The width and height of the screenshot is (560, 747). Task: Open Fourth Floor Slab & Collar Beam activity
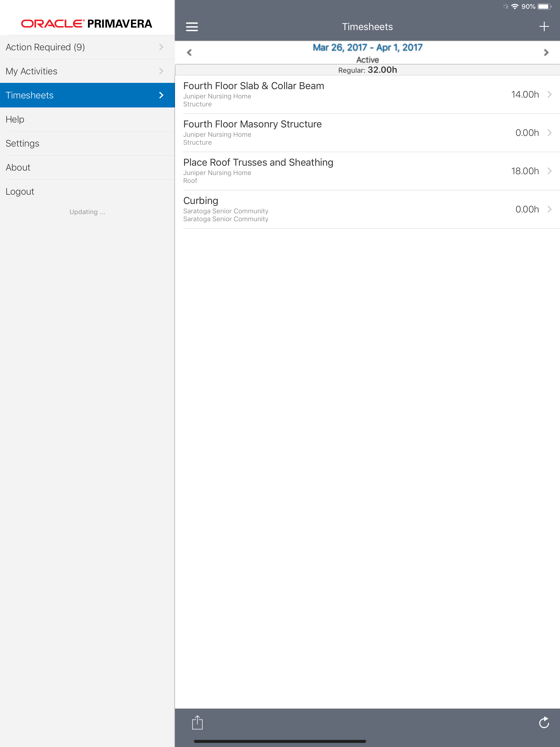(367, 94)
